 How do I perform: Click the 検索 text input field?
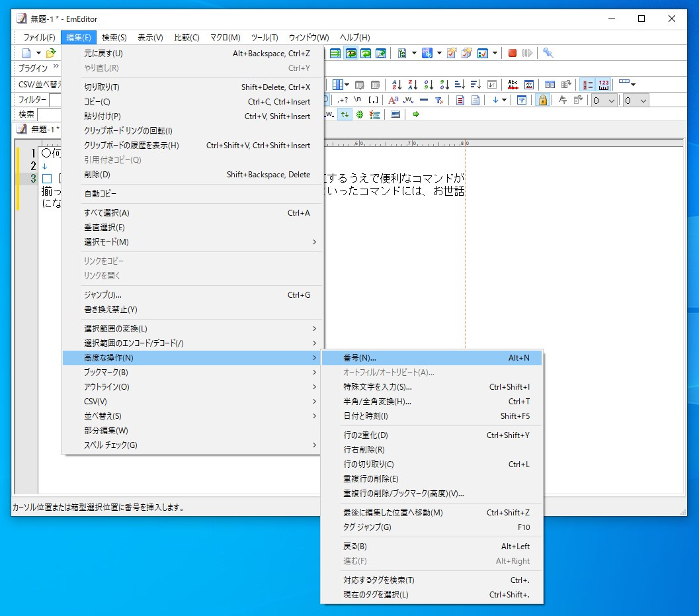(50, 114)
